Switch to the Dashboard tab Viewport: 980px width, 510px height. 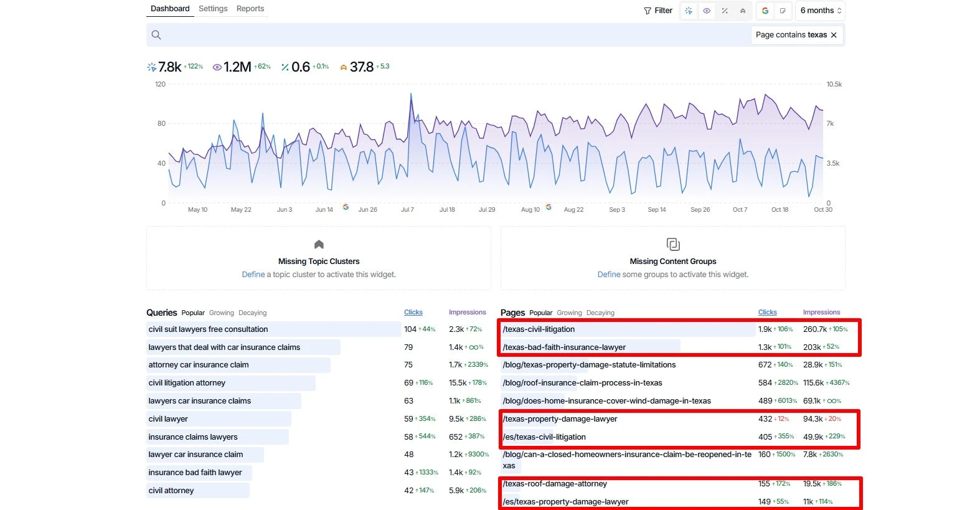click(170, 9)
